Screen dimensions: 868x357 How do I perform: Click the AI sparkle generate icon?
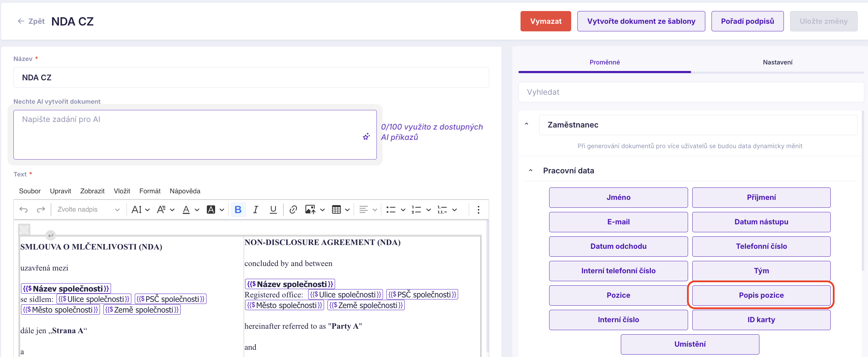click(x=366, y=137)
